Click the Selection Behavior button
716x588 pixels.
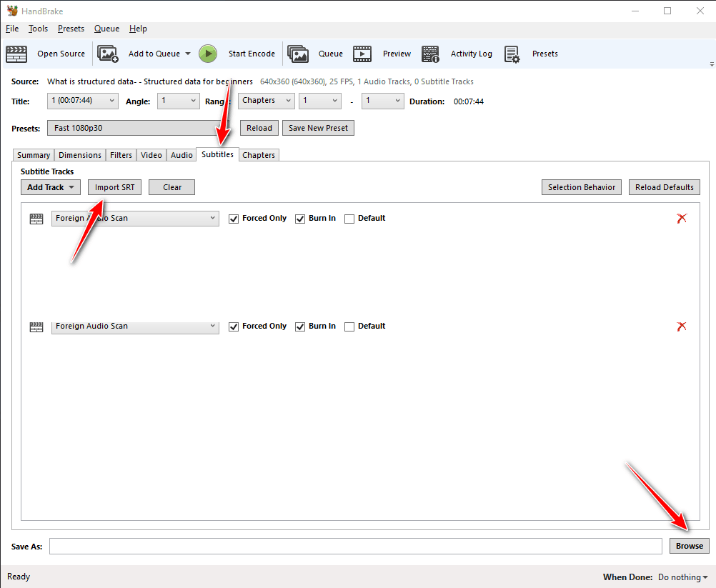pos(581,187)
